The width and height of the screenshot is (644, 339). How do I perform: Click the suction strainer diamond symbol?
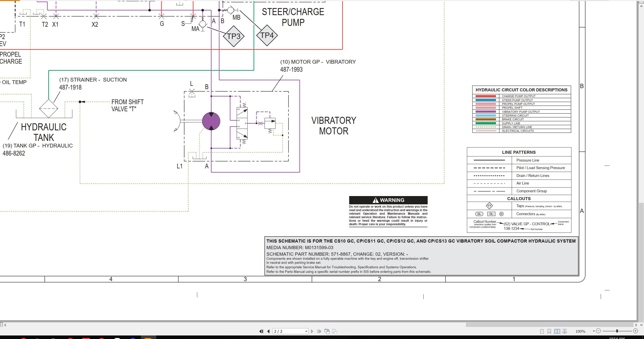pos(49,108)
